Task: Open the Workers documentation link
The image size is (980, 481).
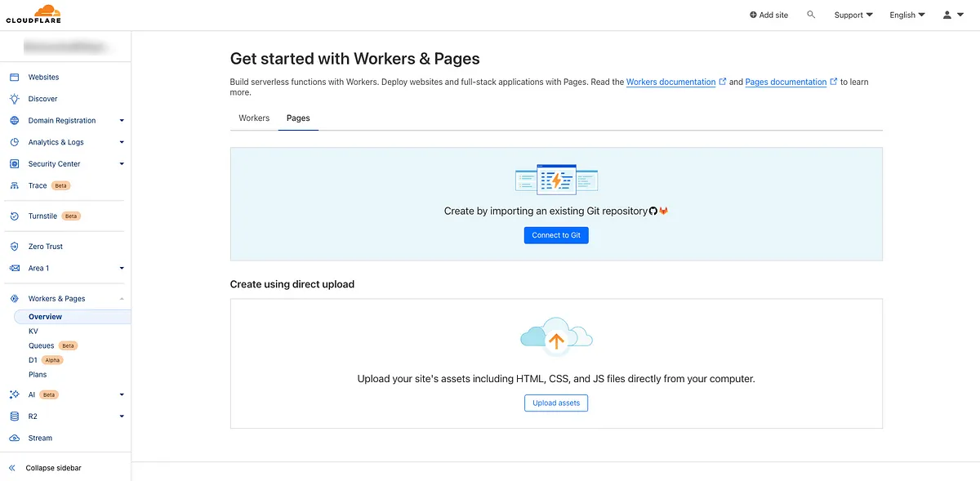Action: tap(670, 82)
